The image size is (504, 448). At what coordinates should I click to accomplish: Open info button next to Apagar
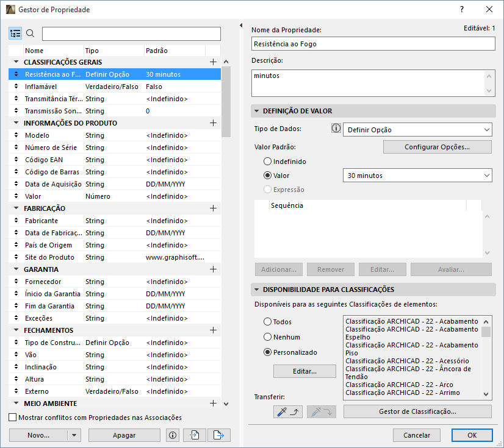tap(173, 435)
